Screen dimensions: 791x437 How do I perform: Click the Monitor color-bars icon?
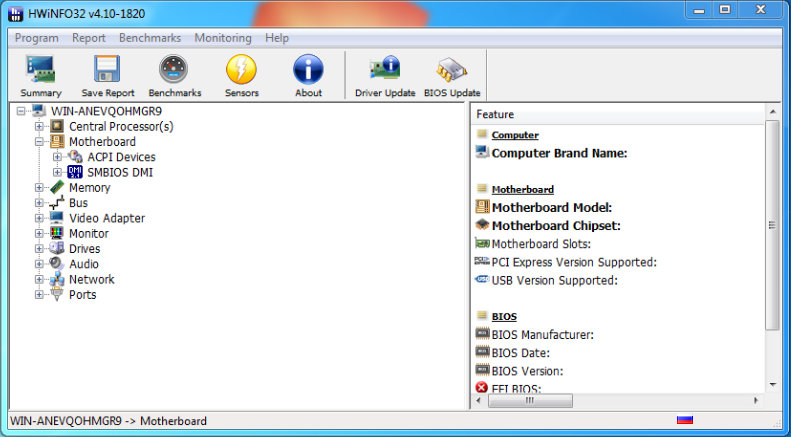[57, 233]
